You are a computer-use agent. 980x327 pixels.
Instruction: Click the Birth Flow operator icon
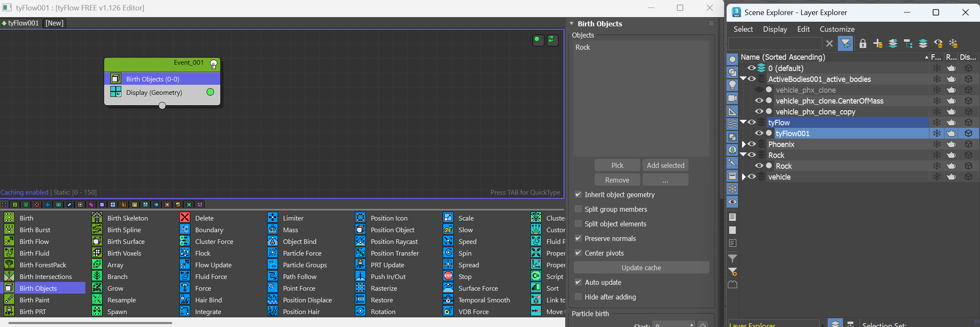click(x=9, y=241)
